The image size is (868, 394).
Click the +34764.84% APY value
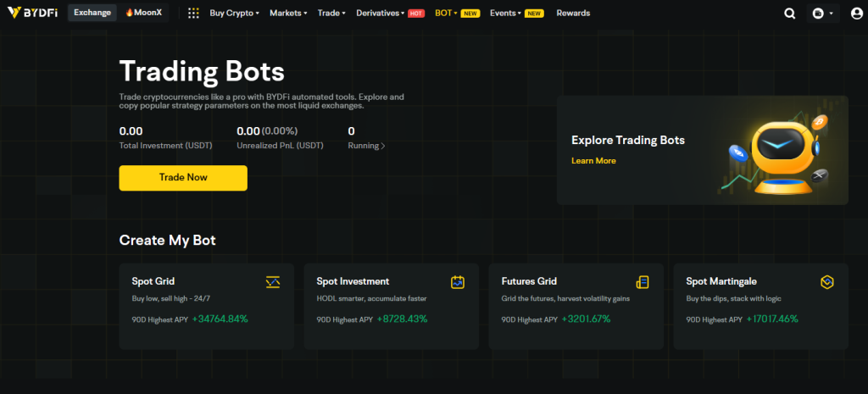pos(220,319)
